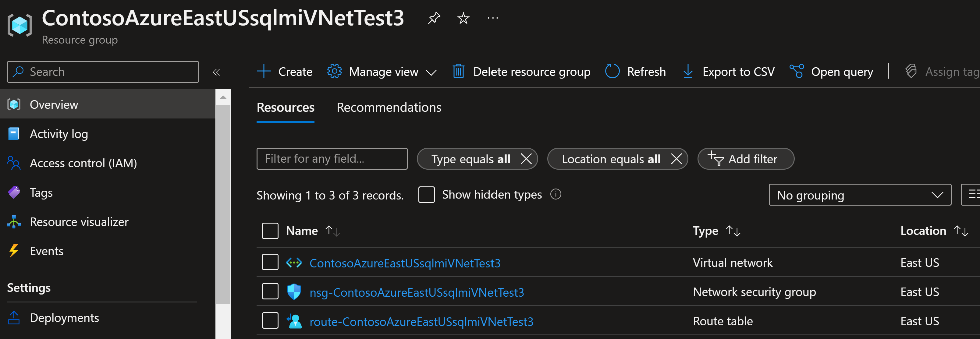The image size is (980, 339).
Task: Click the Refresh icon in toolbar
Action: [612, 72]
